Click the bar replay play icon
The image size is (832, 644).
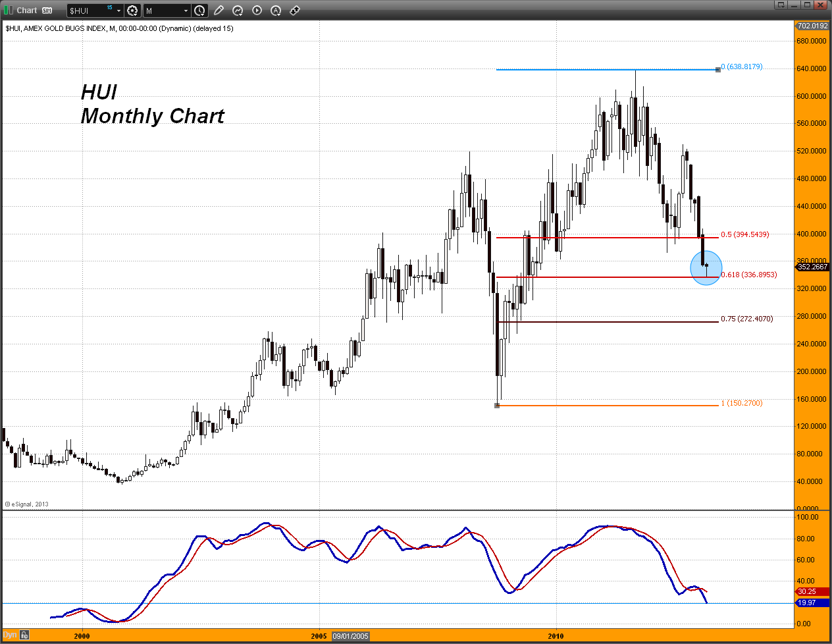[257, 11]
